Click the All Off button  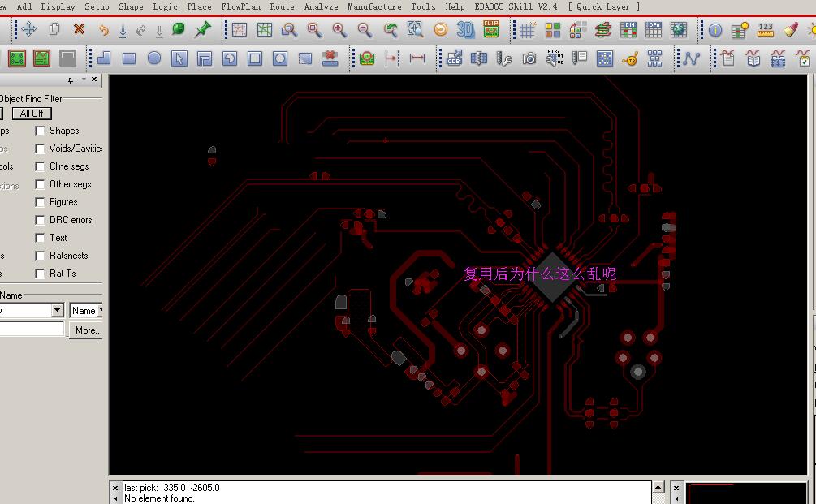[32, 114]
